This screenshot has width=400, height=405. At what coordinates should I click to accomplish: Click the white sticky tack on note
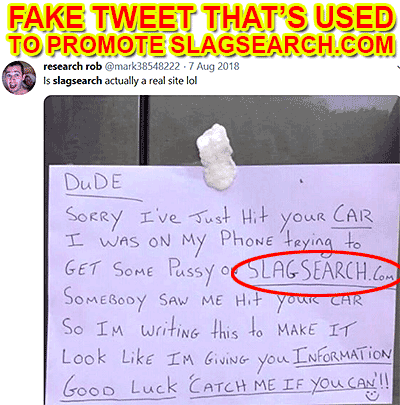pyautogui.click(x=216, y=157)
